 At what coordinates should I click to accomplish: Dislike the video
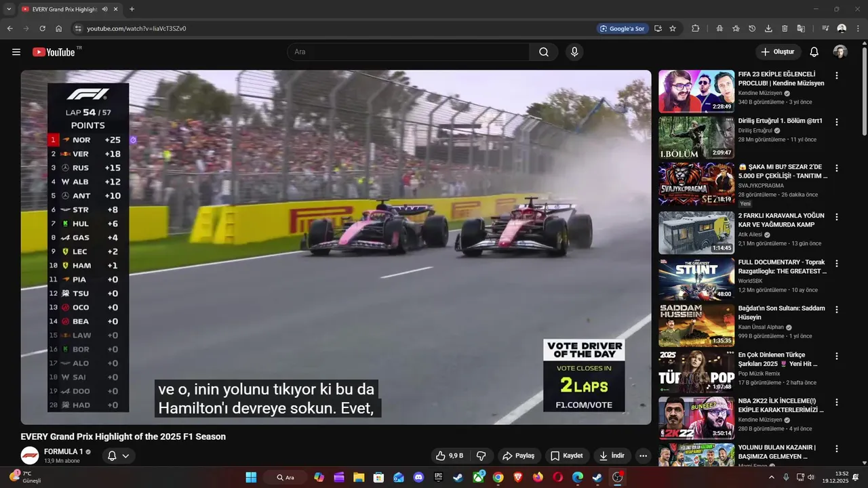pos(481,455)
